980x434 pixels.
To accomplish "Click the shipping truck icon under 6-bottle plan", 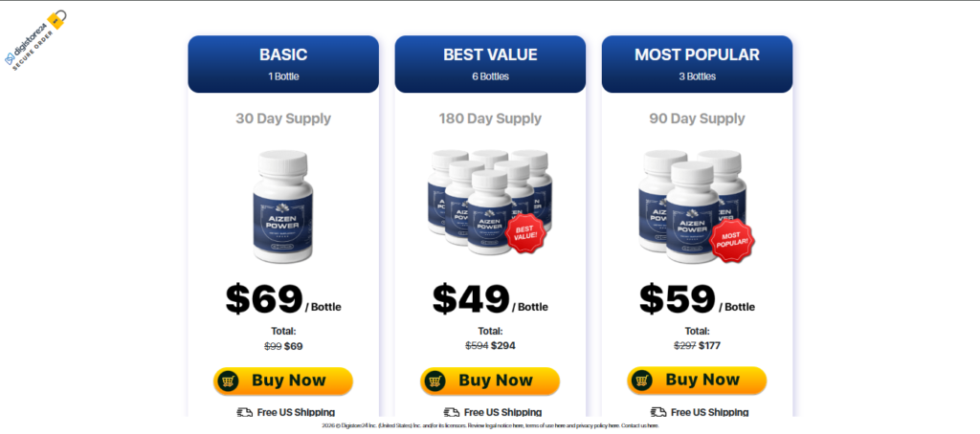I will (x=452, y=412).
